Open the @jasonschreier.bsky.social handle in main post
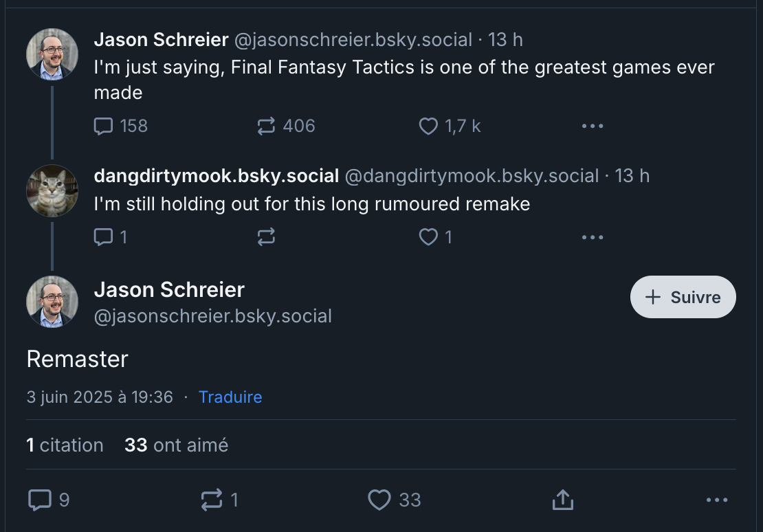Viewport: 763px width, 532px height. point(213,316)
